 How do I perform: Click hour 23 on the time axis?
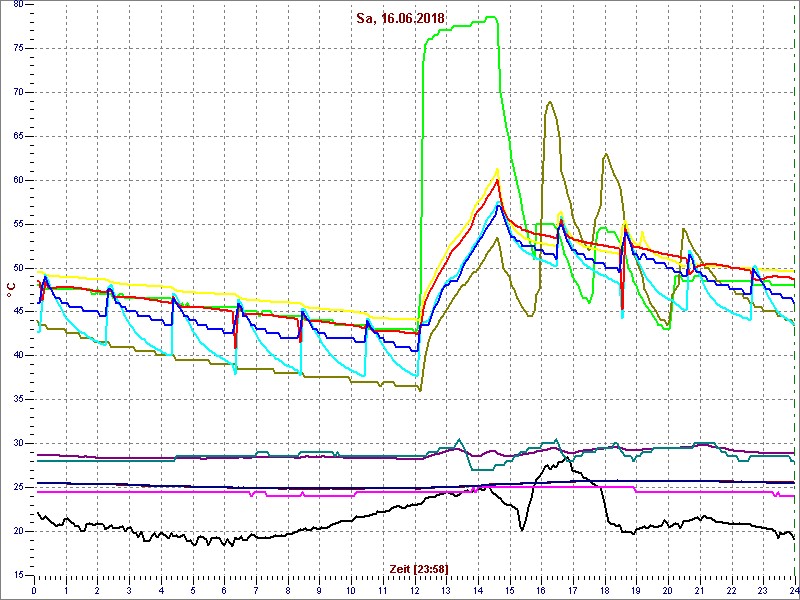(763, 590)
